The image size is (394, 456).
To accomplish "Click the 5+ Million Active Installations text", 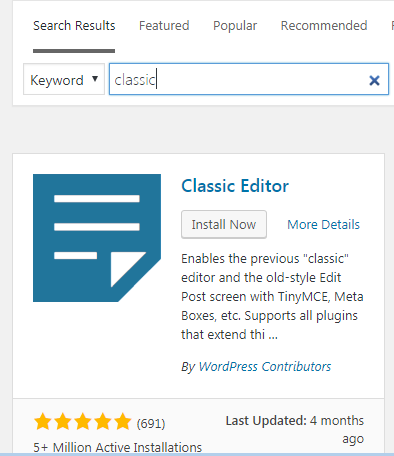I will tap(118, 447).
